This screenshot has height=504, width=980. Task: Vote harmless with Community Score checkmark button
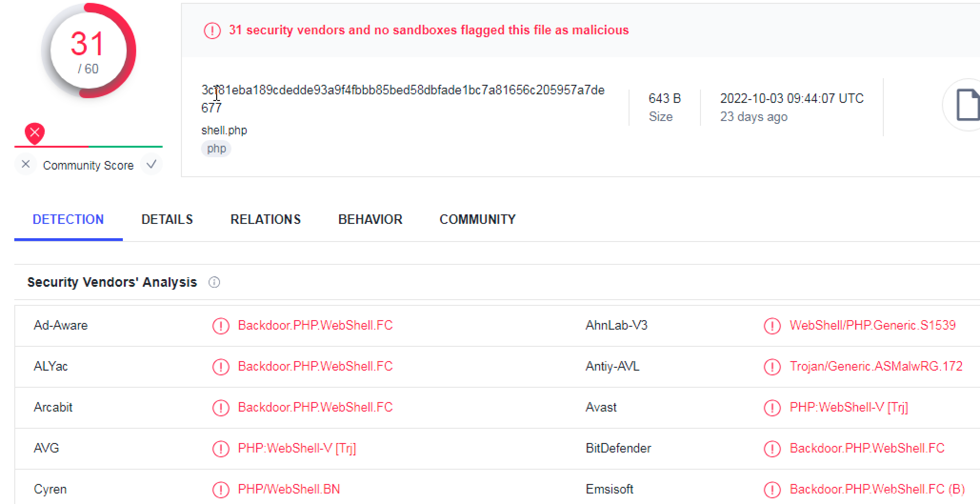[151, 165]
